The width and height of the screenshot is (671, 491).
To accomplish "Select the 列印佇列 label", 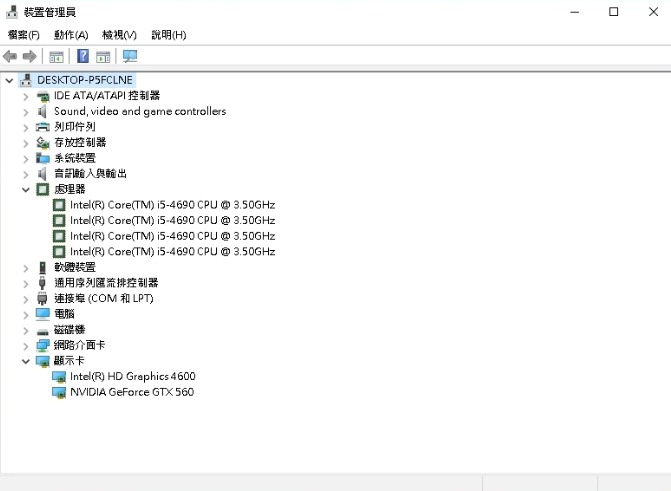I will (75, 127).
